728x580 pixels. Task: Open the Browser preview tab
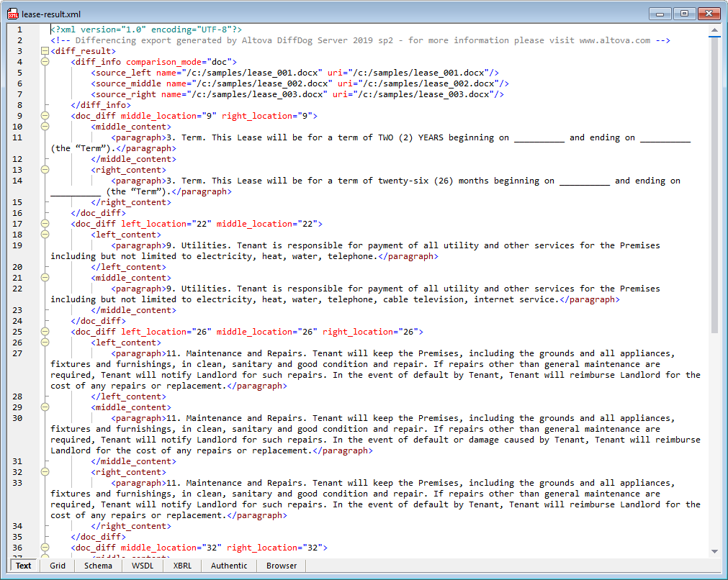(x=281, y=566)
